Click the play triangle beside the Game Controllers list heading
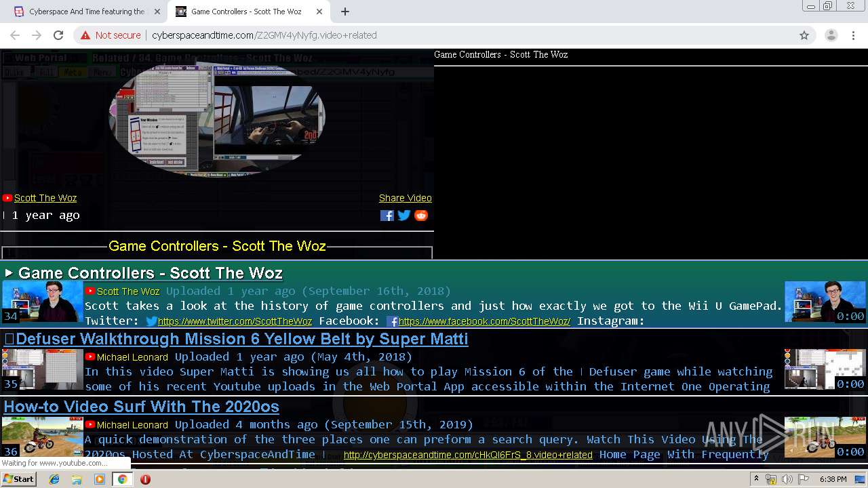The image size is (868, 488). 9,273
